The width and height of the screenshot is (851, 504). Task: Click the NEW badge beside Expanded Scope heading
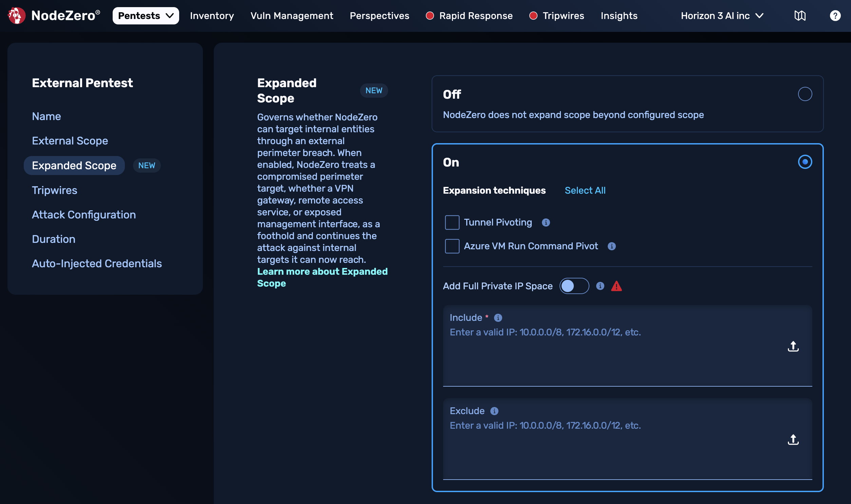coord(374,91)
